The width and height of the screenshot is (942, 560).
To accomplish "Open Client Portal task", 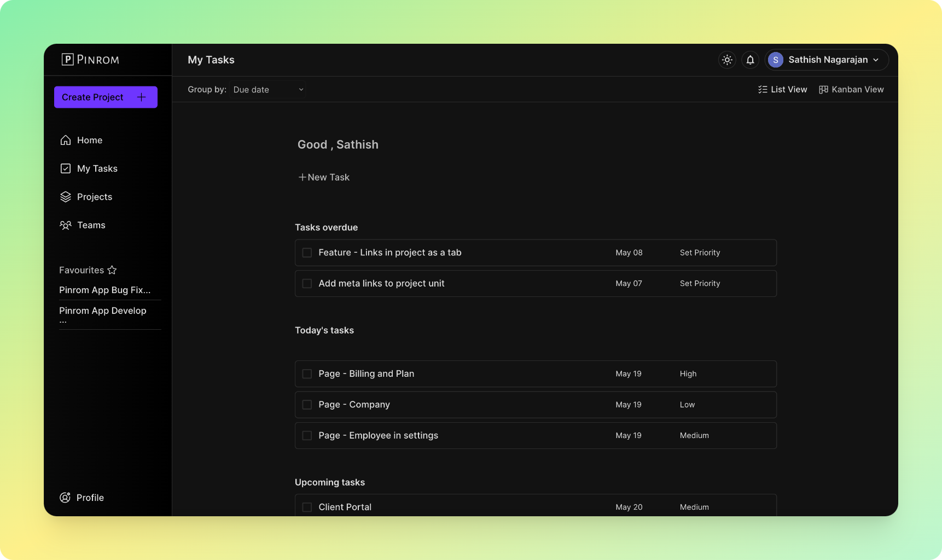I will tap(345, 507).
